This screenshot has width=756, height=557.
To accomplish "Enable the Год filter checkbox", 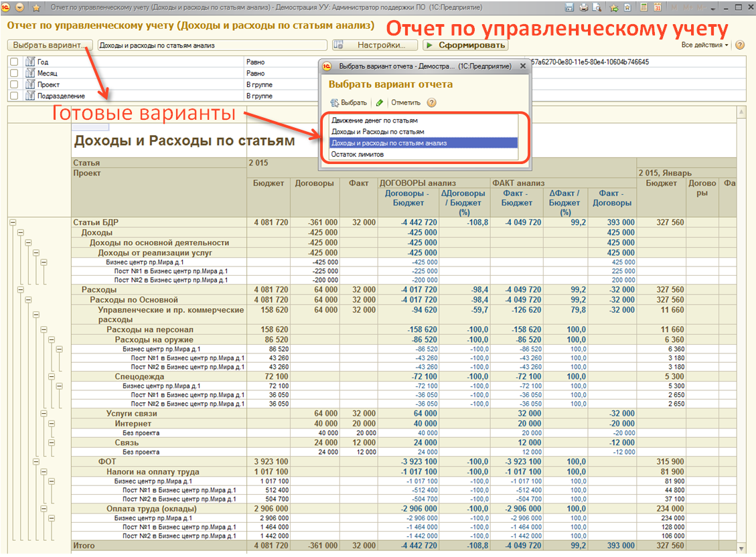I will click(14, 62).
